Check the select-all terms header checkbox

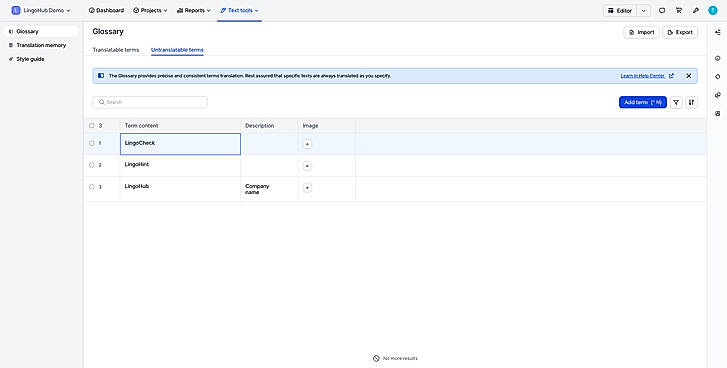point(92,126)
